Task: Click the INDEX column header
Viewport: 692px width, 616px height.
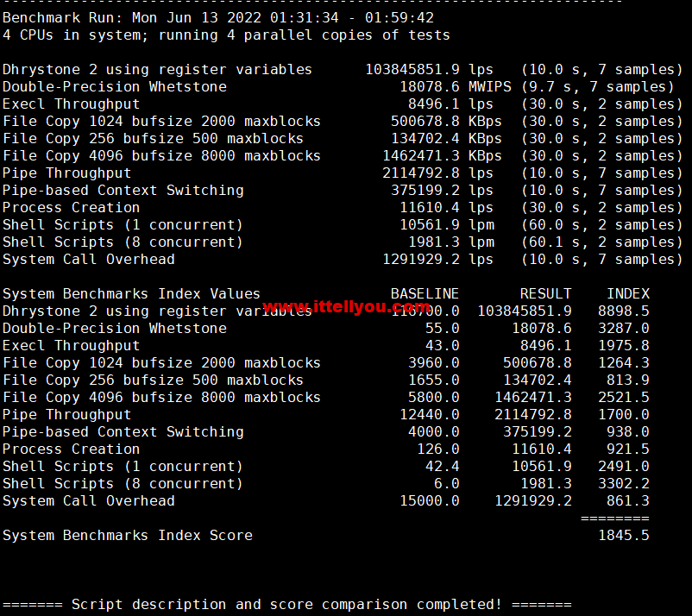Action: click(627, 294)
